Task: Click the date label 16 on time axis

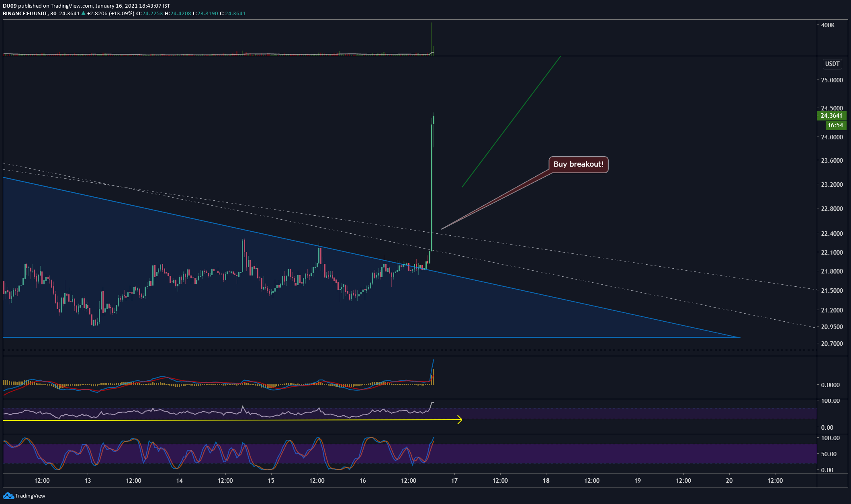Action: click(x=363, y=481)
